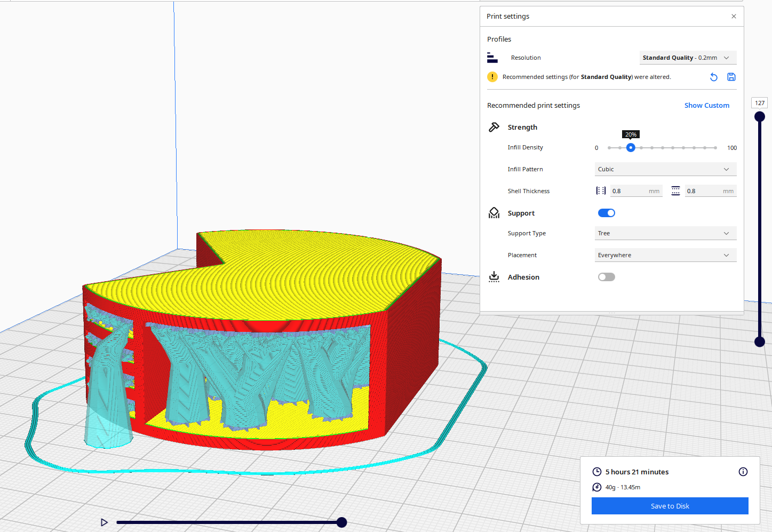Open the Resolution profile dropdown
This screenshot has width=772, height=532.
[688, 57]
